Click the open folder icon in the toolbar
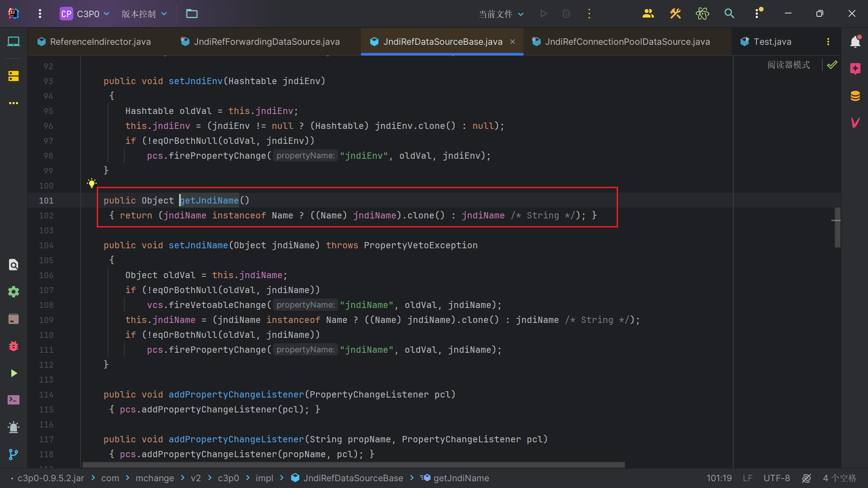The height and width of the screenshot is (488, 868). [192, 14]
